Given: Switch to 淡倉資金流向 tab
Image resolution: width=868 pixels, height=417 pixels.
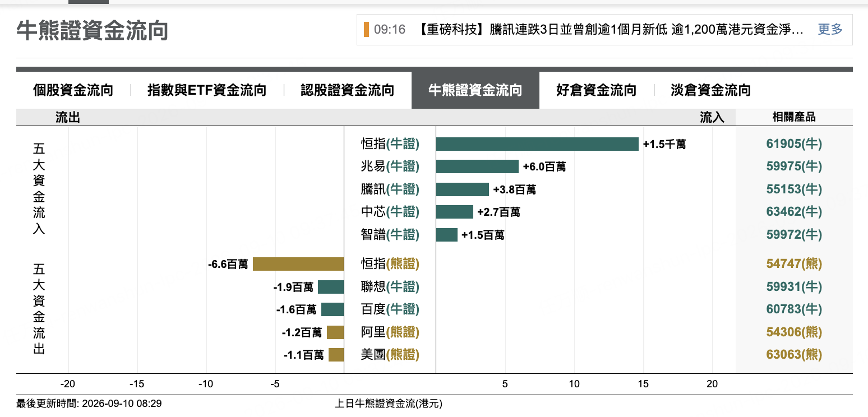Looking at the screenshot, I should (710, 90).
